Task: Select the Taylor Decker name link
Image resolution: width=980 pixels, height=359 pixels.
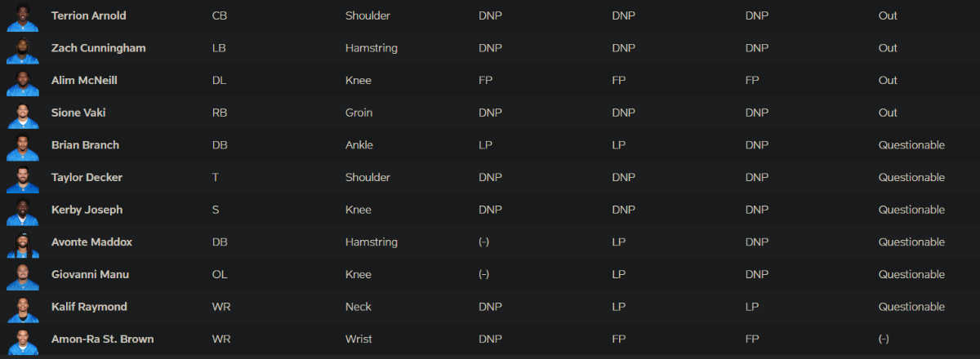Action: (x=85, y=177)
